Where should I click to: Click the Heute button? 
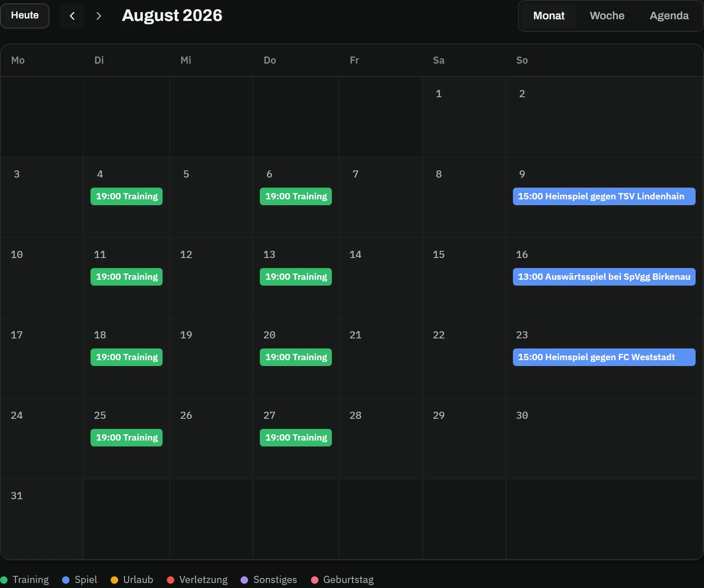(x=25, y=15)
